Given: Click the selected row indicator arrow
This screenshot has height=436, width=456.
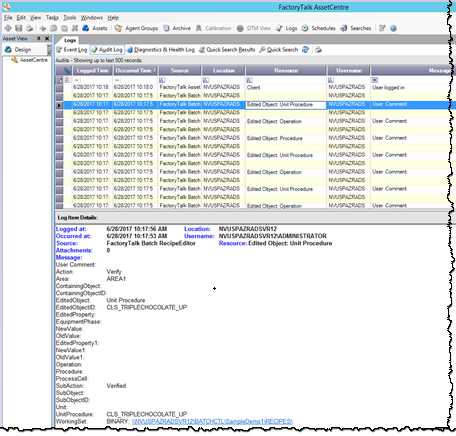Looking at the screenshot, I should coord(59,105).
